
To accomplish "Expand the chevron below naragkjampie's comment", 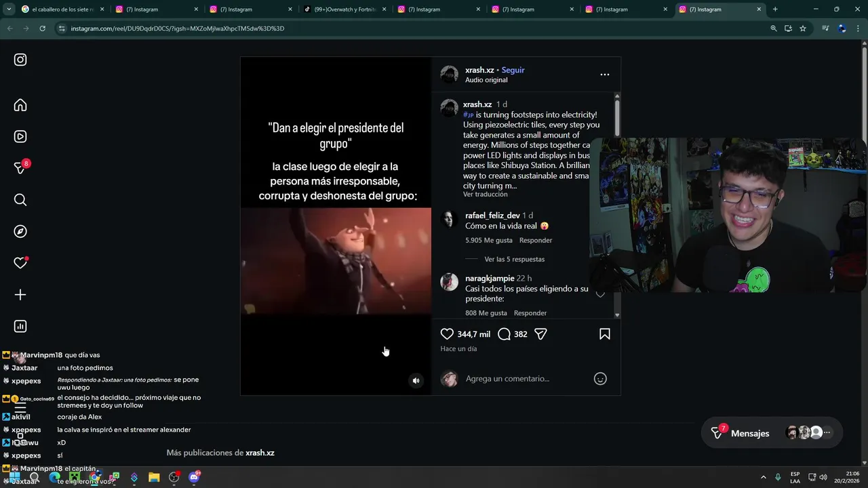I will coord(600,294).
